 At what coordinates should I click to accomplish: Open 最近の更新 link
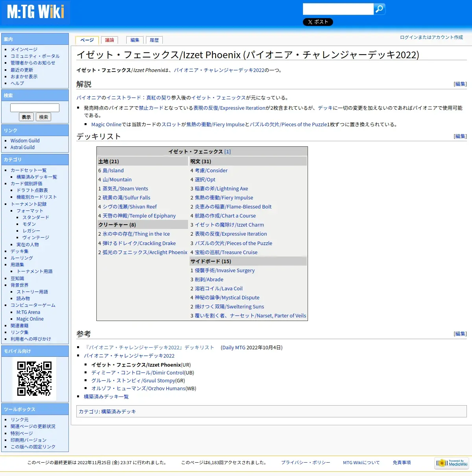(x=22, y=70)
